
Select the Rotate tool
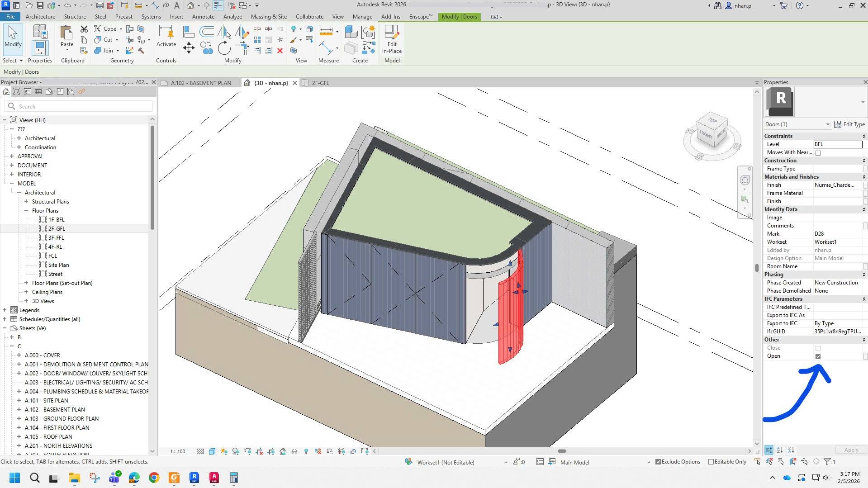224,48
